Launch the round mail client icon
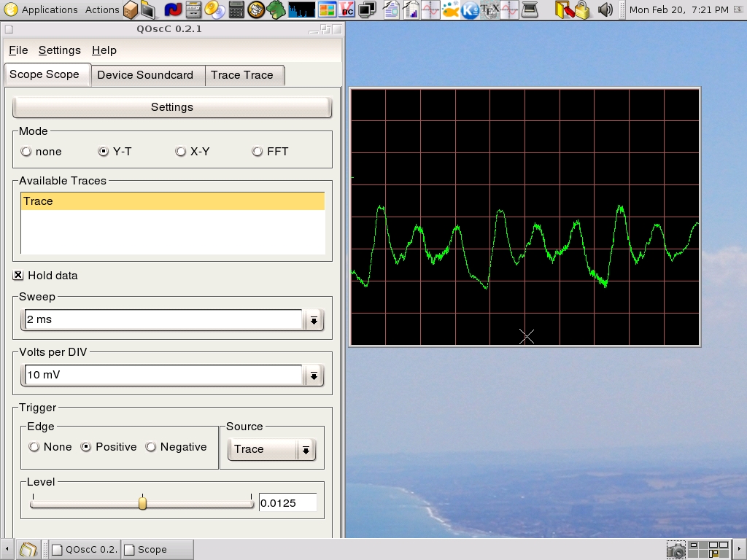Image resolution: width=747 pixels, height=560 pixels. click(256, 9)
